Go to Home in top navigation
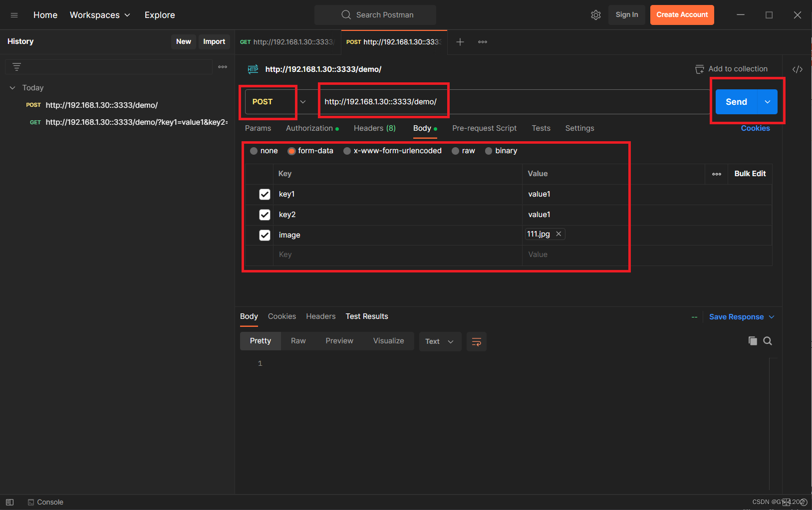 tap(45, 15)
